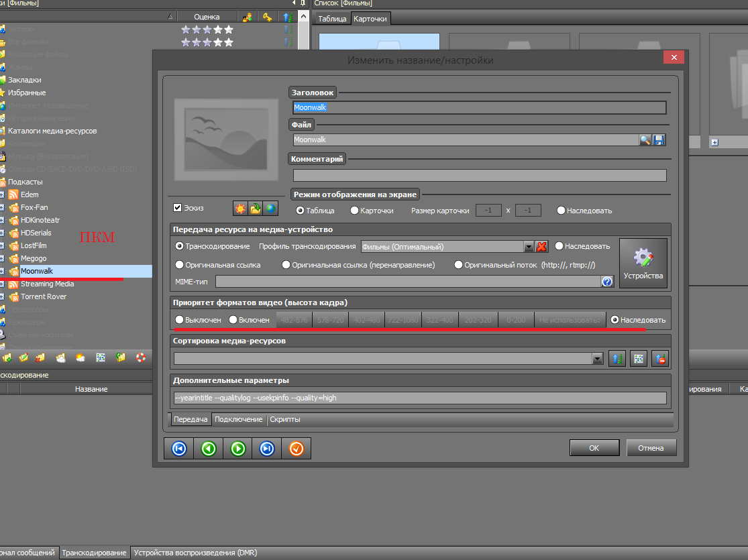Open the Сортировка медиа-ресурсов dropdown

click(598, 359)
